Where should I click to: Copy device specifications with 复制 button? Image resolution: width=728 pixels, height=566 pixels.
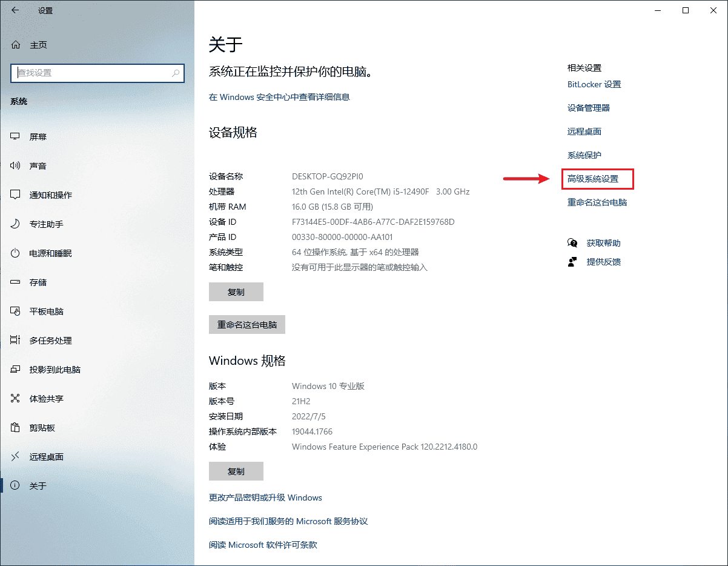pyautogui.click(x=236, y=292)
